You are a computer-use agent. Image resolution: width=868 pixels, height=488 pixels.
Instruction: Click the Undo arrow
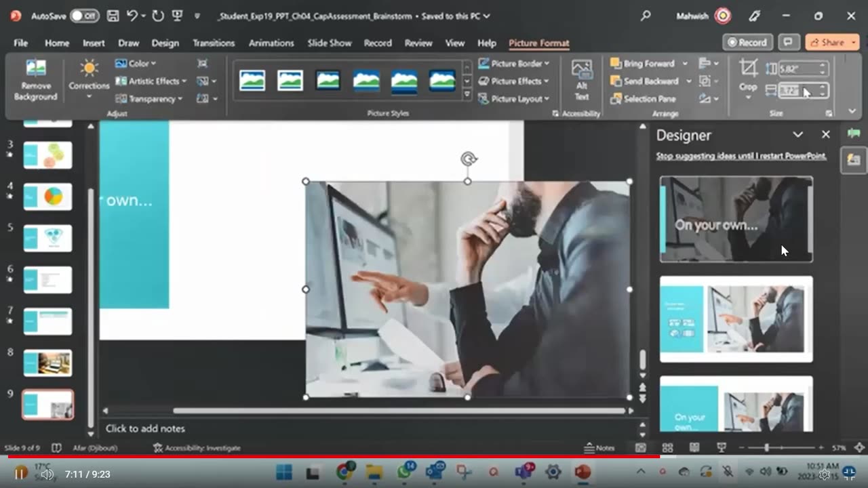(x=132, y=16)
